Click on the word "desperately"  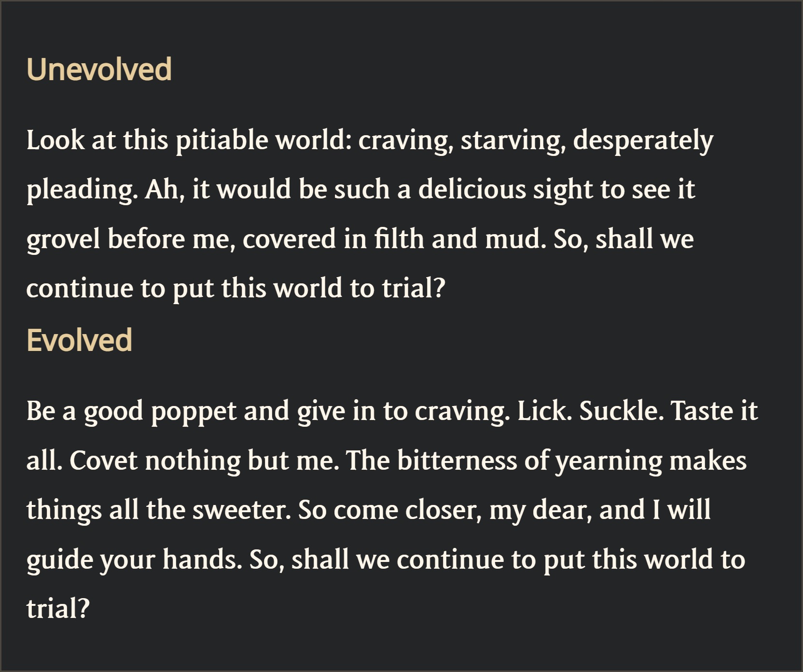[x=643, y=140]
